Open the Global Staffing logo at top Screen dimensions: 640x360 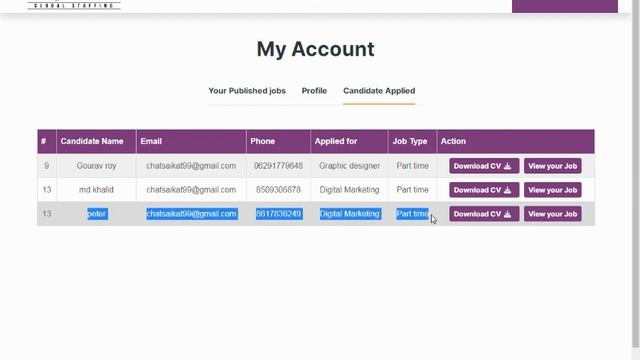pyautogui.click(x=74, y=5)
